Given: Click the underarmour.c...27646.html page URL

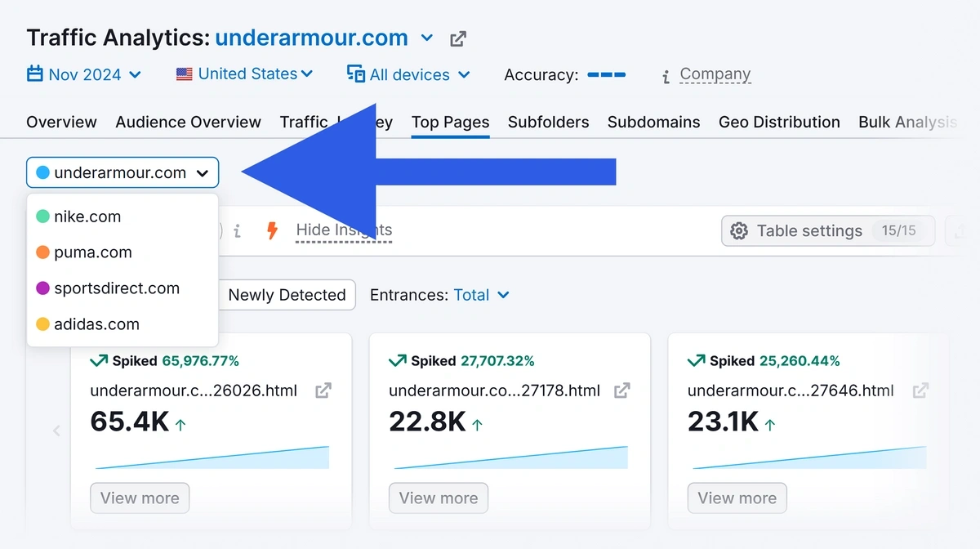Looking at the screenshot, I should click(x=791, y=391).
